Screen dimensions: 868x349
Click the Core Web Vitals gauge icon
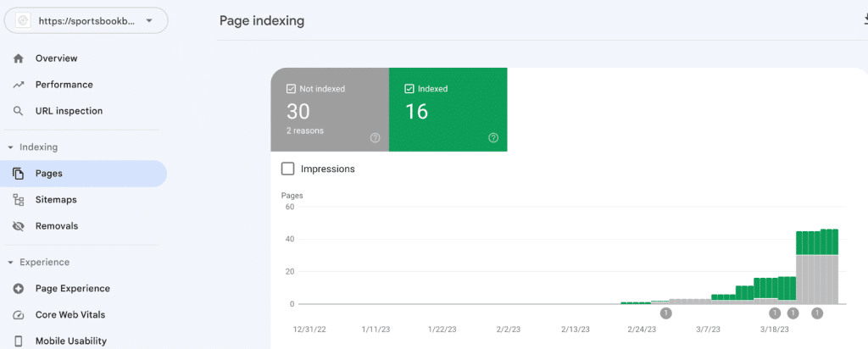tap(19, 314)
